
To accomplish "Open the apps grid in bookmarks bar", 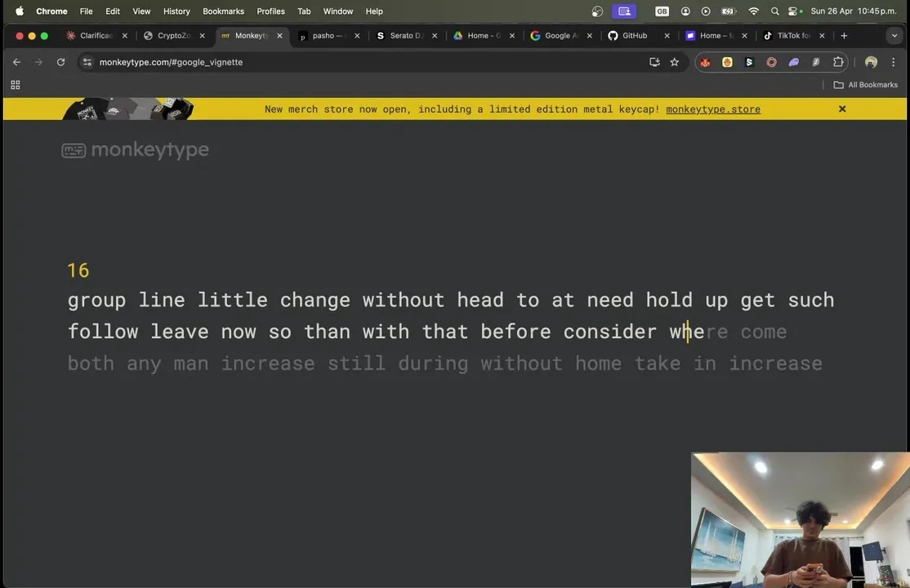I will (x=16, y=85).
